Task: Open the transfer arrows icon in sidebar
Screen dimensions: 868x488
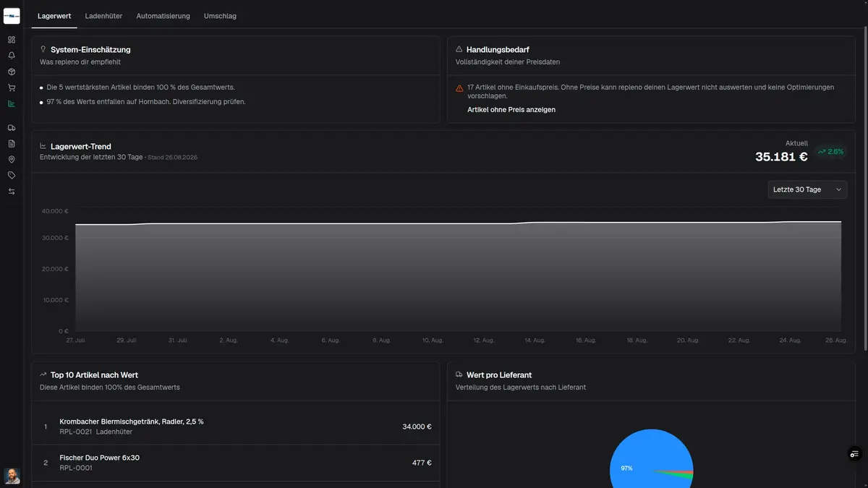Action: pos(12,192)
